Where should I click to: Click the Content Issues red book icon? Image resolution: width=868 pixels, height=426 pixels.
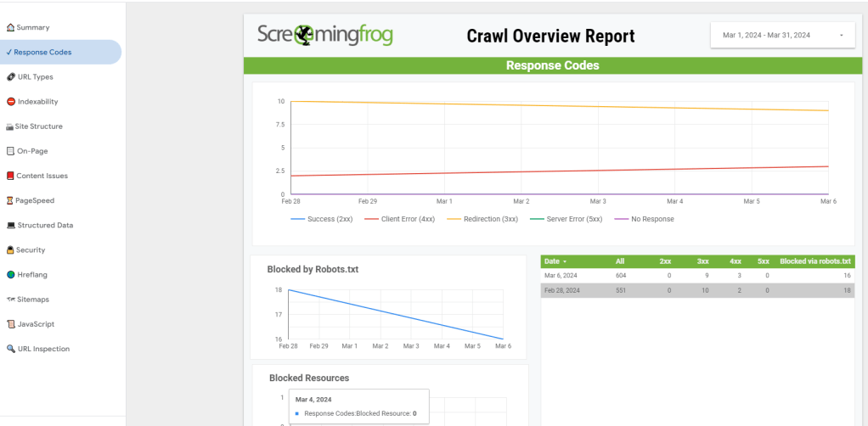(x=10, y=177)
